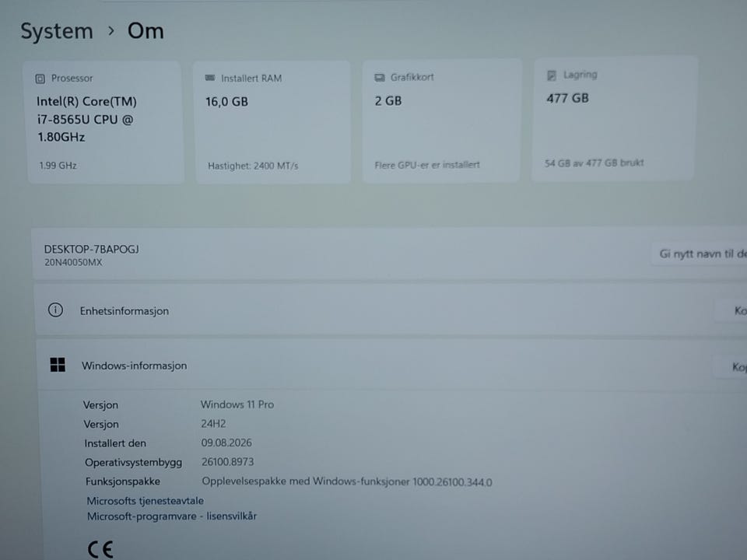
Task: Copy Enhetsinformasjon details button
Action: 731,310
